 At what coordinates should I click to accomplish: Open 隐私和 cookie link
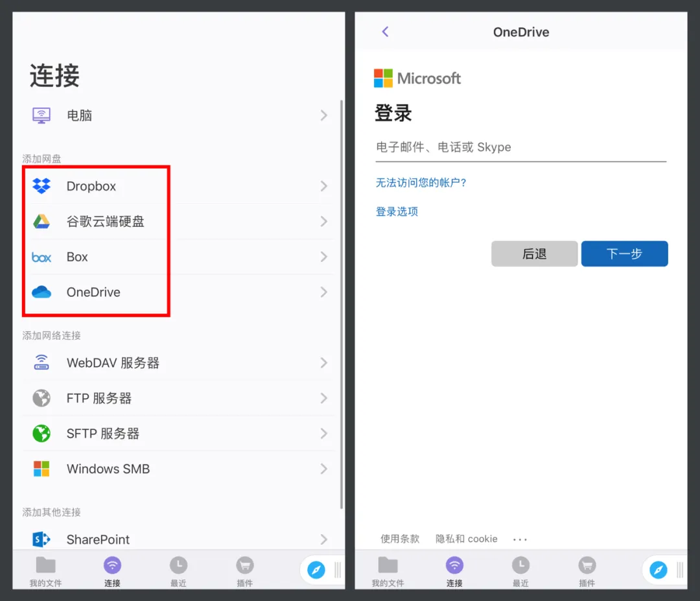click(467, 539)
